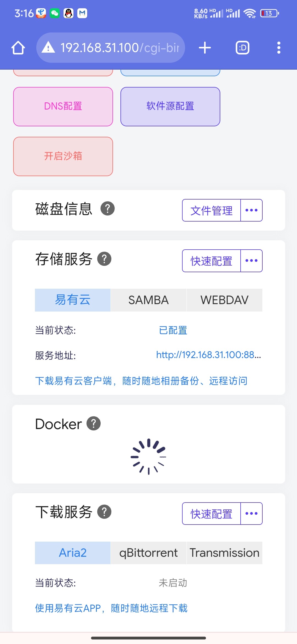Select the qBittorrent tab
This screenshot has height=644, width=297.
pos(148,553)
